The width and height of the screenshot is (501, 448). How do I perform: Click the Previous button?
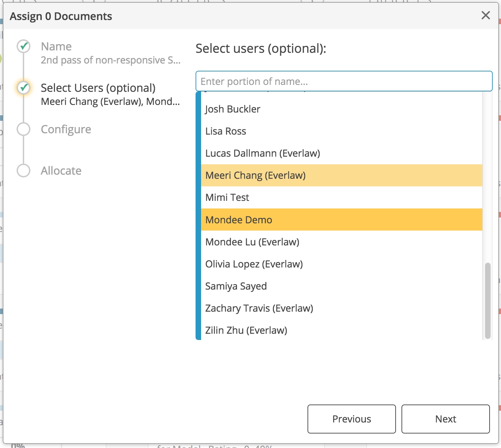[351, 419]
